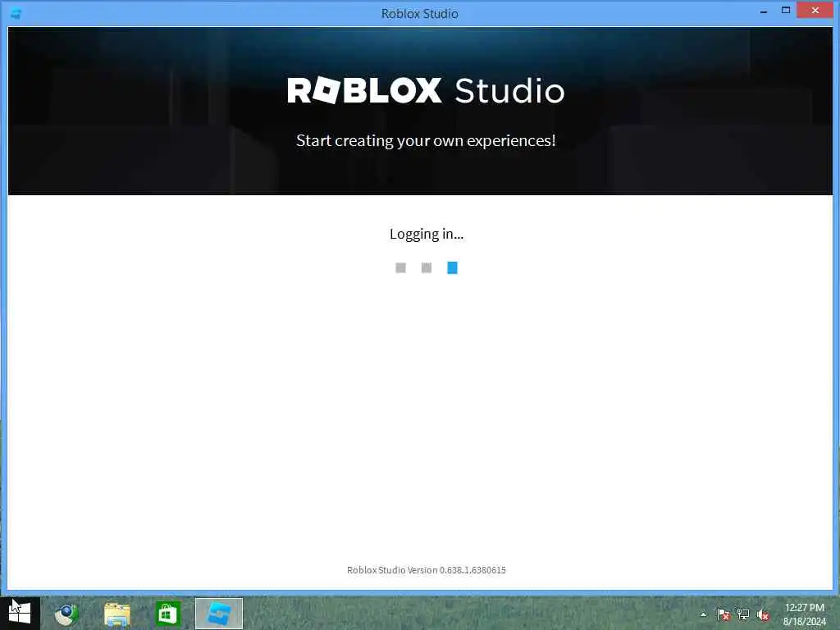Click the Roblox Studio title bar icon
Screen dimensions: 840x630
(x=16, y=13)
